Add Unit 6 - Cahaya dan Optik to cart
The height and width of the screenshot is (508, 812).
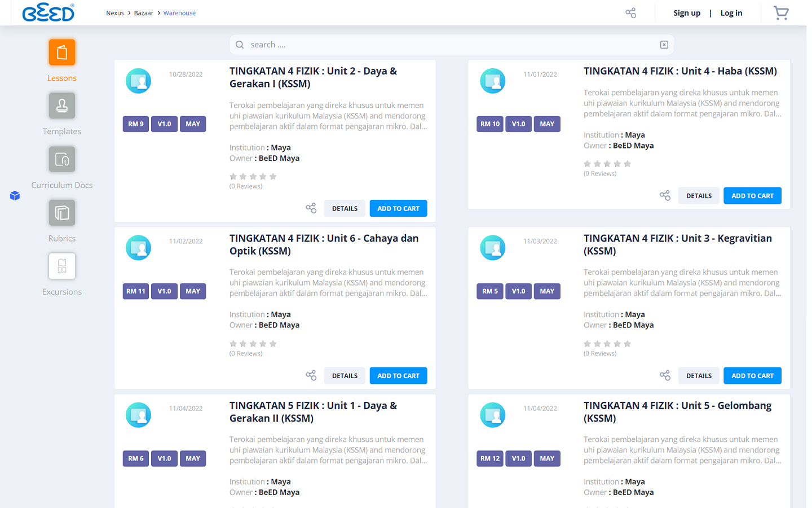[398, 375]
